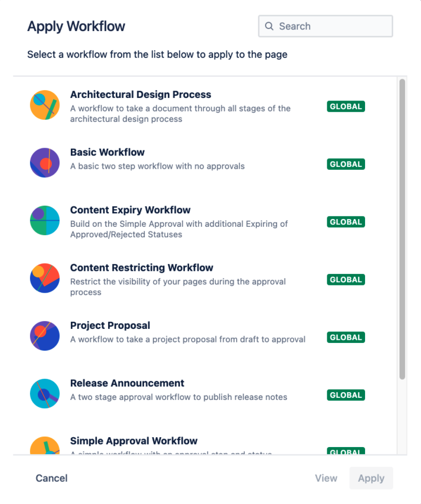Click the Basic Workflow purple circle icon

[45, 163]
